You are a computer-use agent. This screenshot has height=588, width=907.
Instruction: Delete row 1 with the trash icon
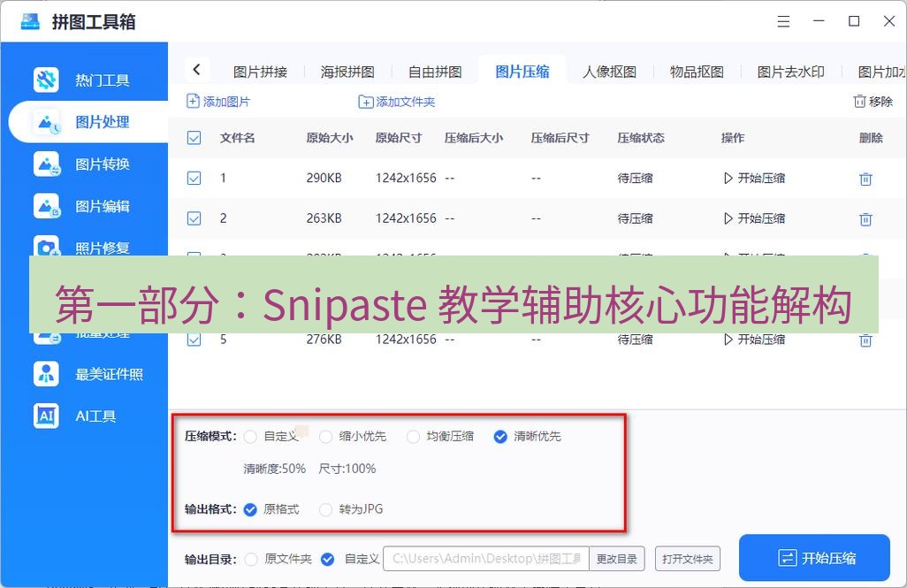(865, 179)
